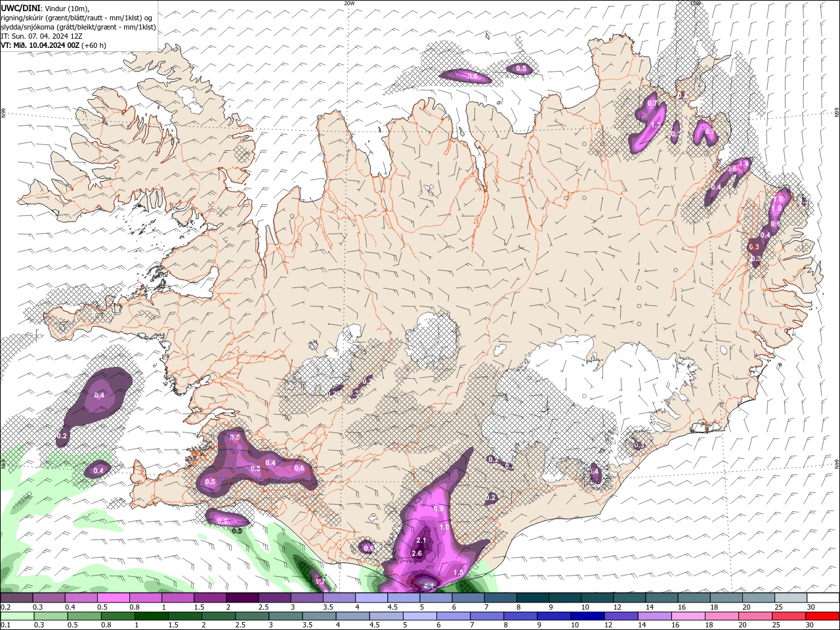Viewport: 840px width, 630px height.
Task: Click the 2.1 snowfall value on map
Action: (x=421, y=541)
